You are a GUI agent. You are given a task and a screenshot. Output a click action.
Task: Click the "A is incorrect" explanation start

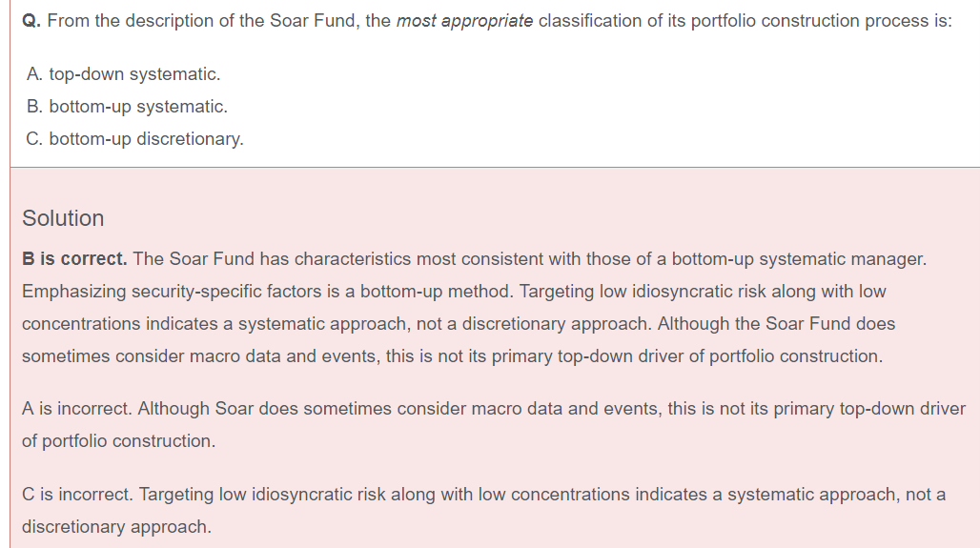[78, 409]
